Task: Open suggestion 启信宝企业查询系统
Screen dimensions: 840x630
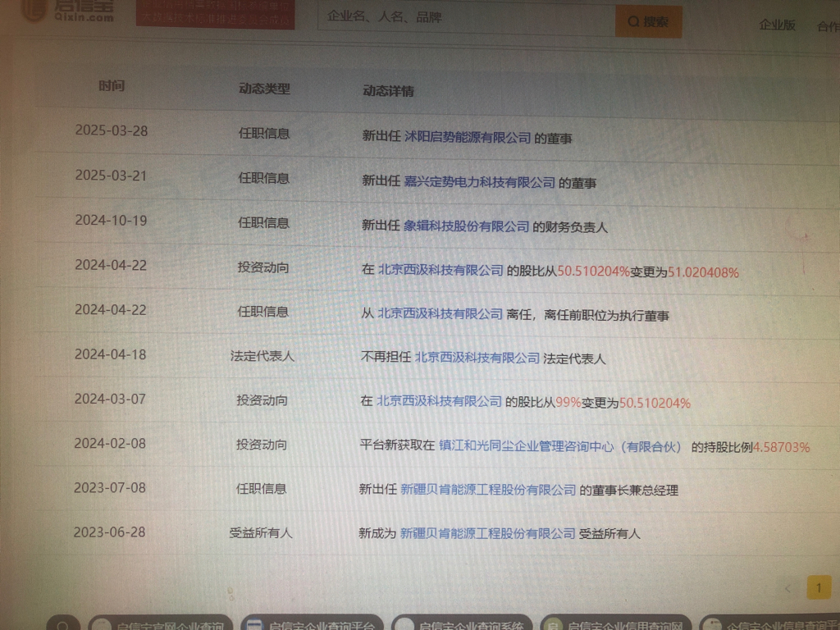Action: pyautogui.click(x=462, y=623)
